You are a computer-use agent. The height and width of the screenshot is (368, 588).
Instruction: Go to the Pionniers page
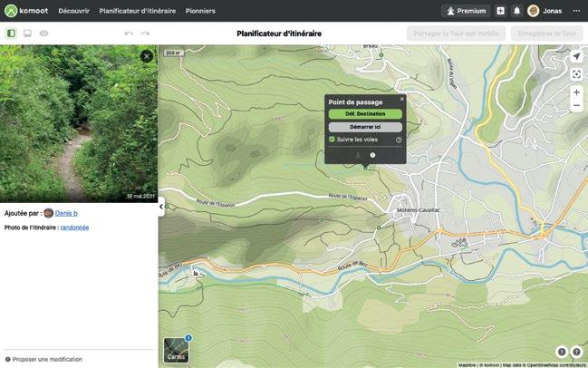pos(200,11)
